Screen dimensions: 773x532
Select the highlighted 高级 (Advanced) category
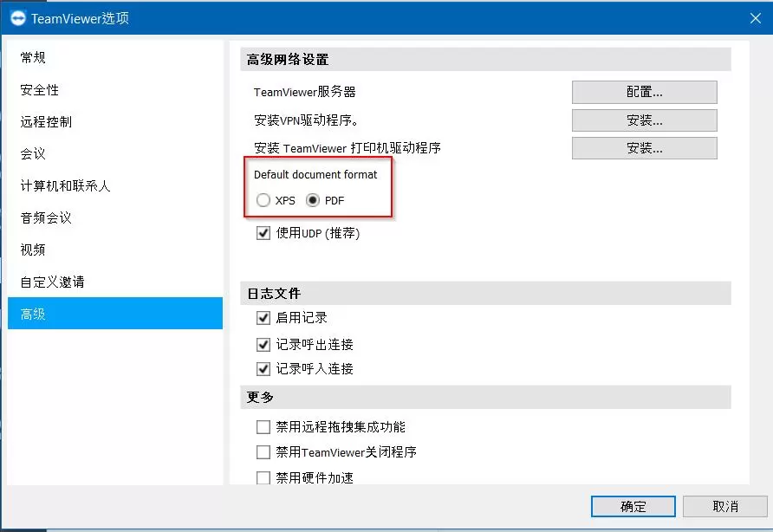(x=32, y=314)
